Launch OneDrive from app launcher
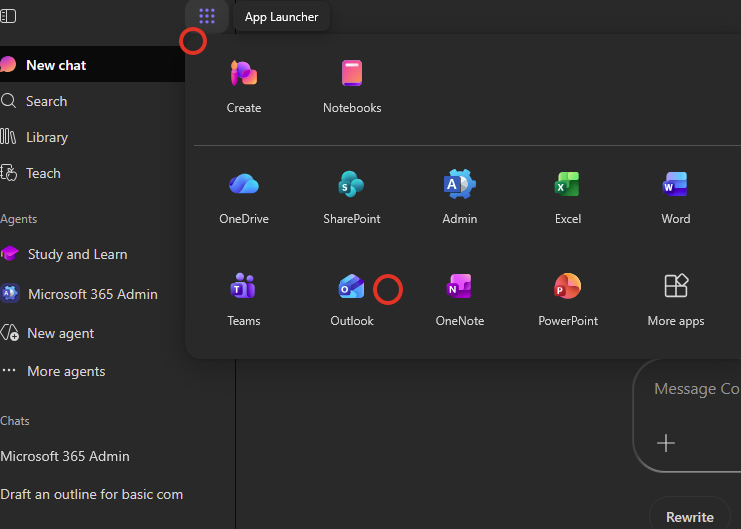Viewport: 741px width, 529px height. click(244, 198)
